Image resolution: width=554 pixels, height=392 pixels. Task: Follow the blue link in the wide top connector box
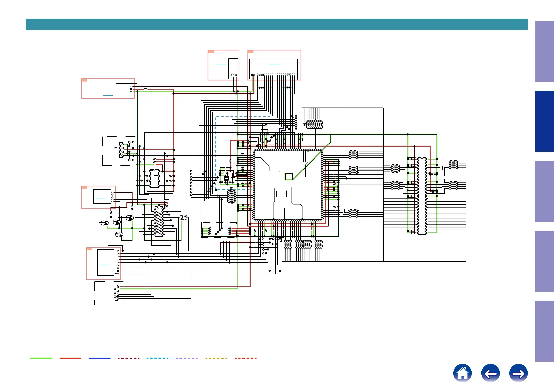coord(274,64)
